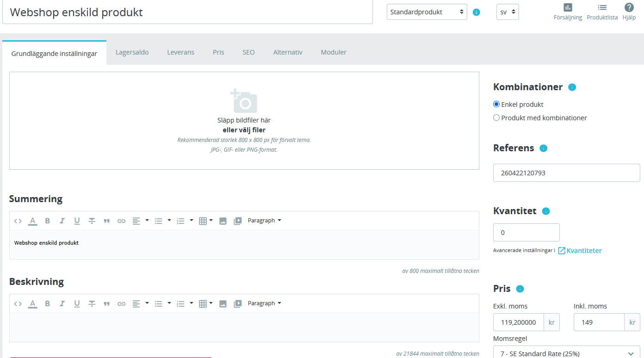
Task: Open Standardprodukt product type dropdown
Action: click(x=427, y=12)
